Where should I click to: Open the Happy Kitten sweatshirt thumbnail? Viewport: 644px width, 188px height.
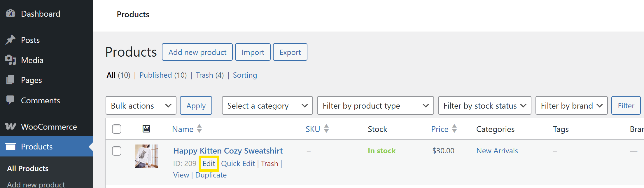tap(146, 156)
